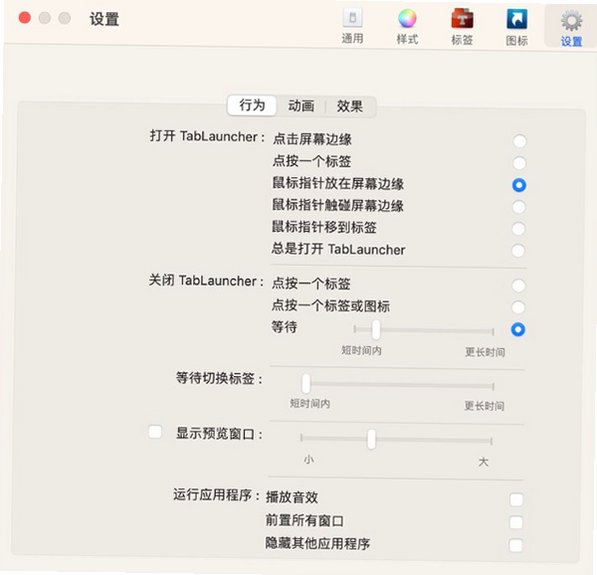
Task: Select 鼠标指针放在屏幕边缘 radio button
Action: click(519, 185)
